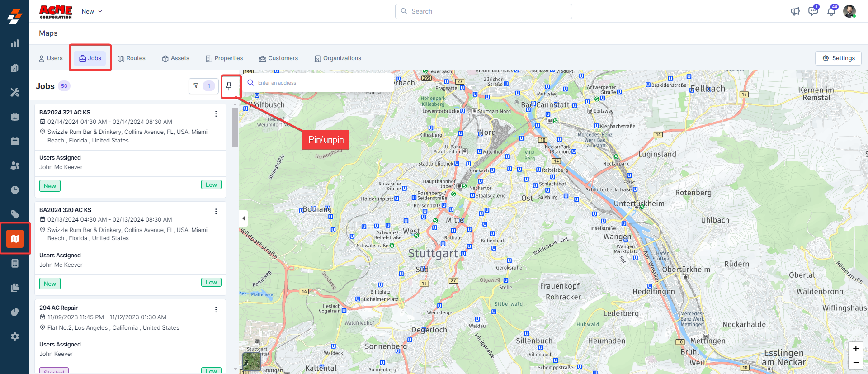Click the announcements megaphone icon
Image resolution: width=868 pixels, height=374 pixels.
[795, 11]
